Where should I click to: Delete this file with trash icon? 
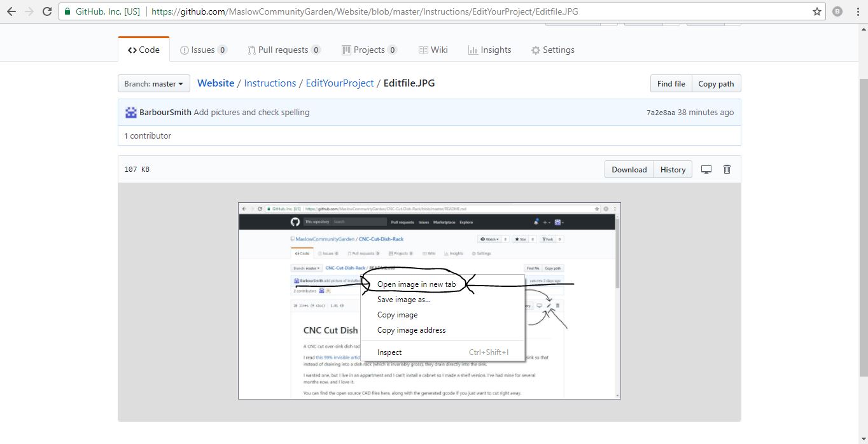pos(727,169)
